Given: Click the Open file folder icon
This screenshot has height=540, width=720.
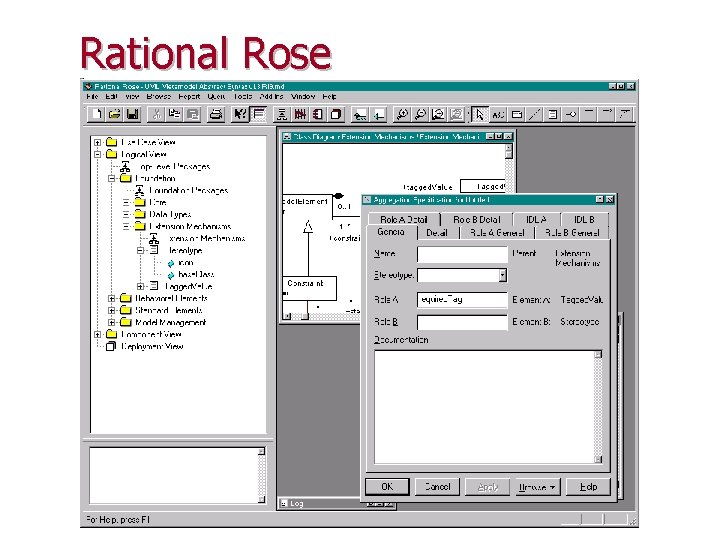Looking at the screenshot, I should 114,114.
